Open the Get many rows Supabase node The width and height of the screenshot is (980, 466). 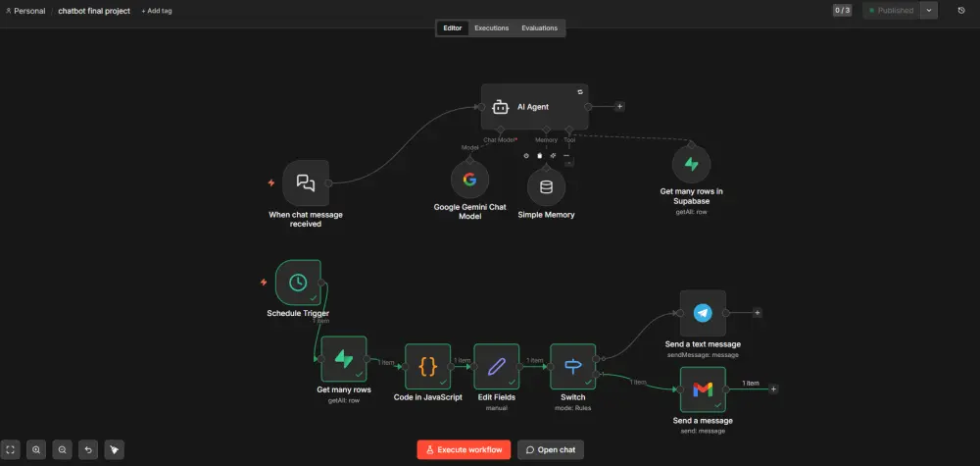(344, 358)
